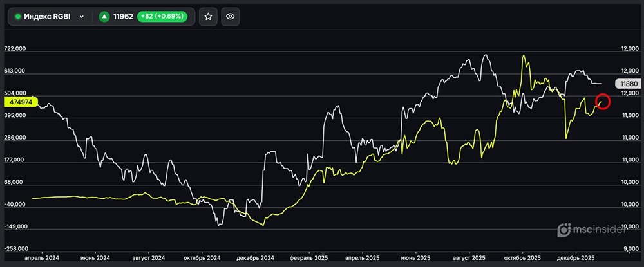Viewport: 644px width, 267px height.
Task: Select the yellow 474974 axis label
Action: pyautogui.click(x=21, y=101)
